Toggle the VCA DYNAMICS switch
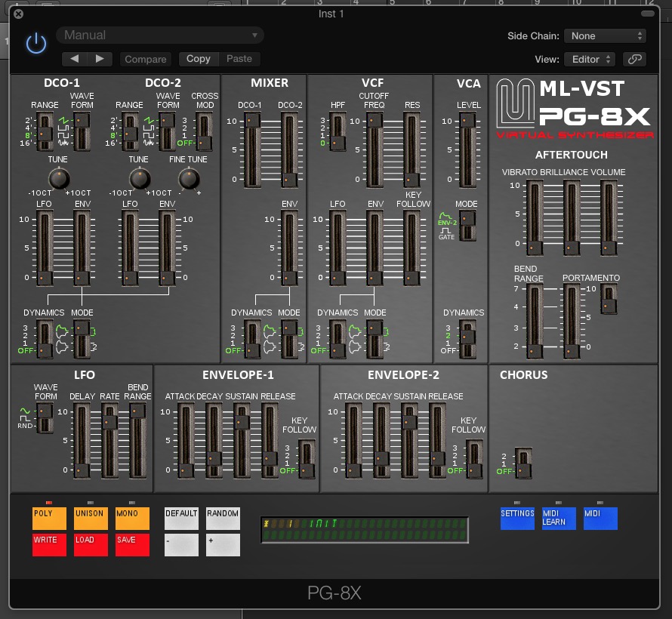 [x=467, y=339]
